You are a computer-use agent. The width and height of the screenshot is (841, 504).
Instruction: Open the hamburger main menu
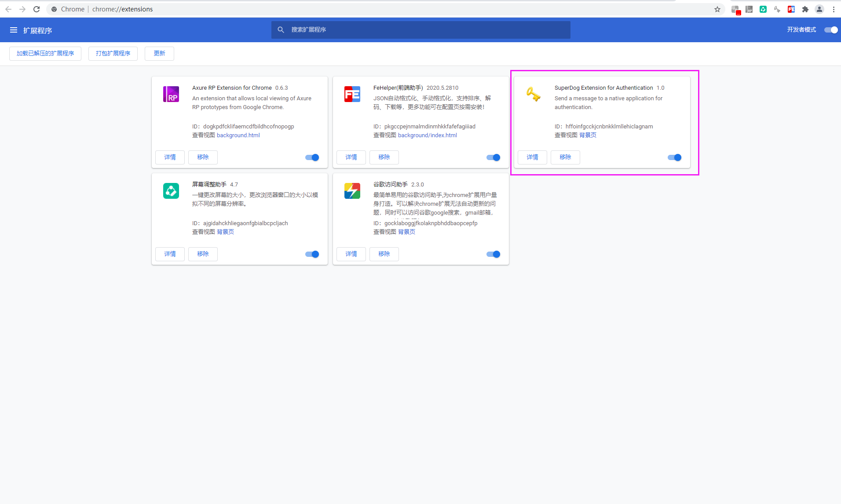pyautogui.click(x=14, y=30)
